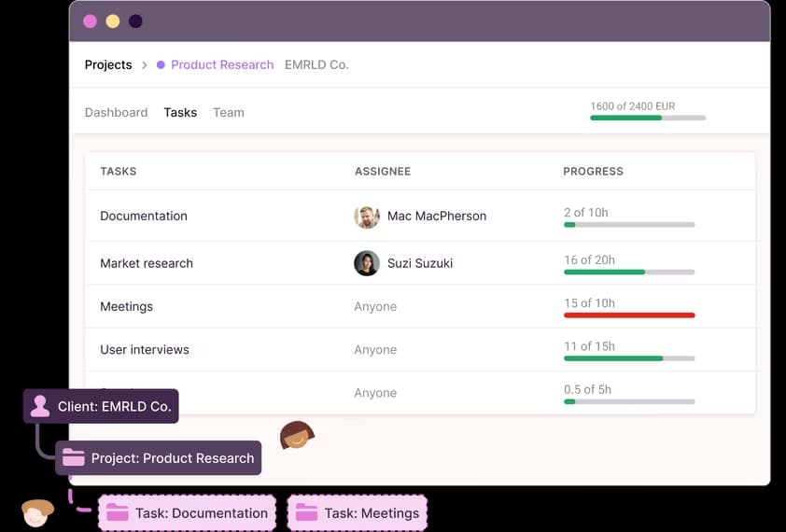
Task: Click folder icon on Task: Documentation tag
Action: click(x=117, y=512)
